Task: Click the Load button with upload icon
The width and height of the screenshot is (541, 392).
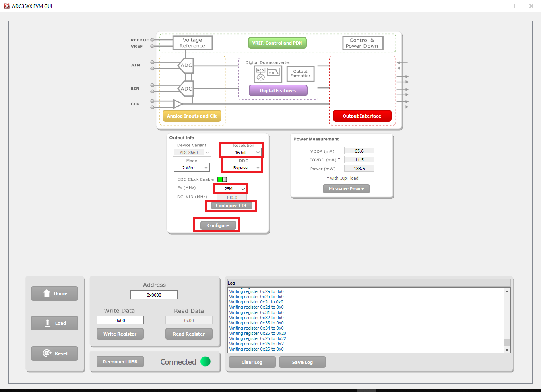Action: click(54, 323)
